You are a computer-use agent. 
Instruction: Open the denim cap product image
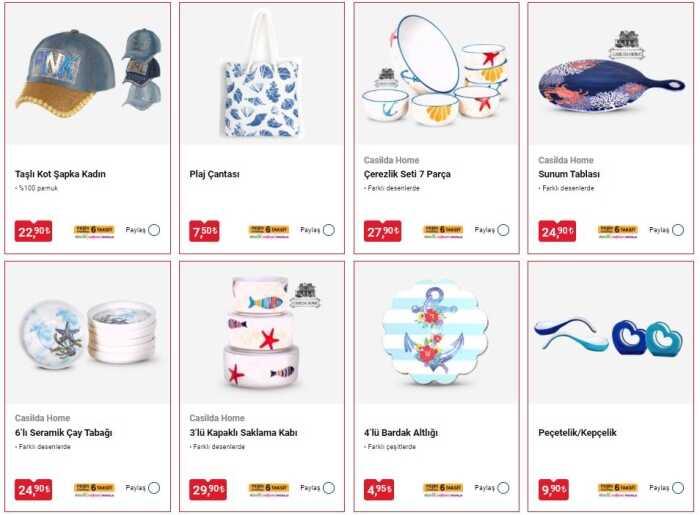tap(88, 74)
